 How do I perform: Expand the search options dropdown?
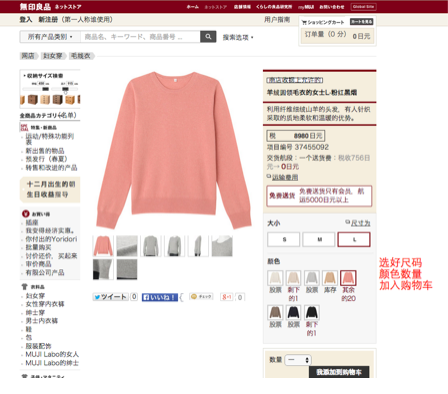(x=238, y=37)
